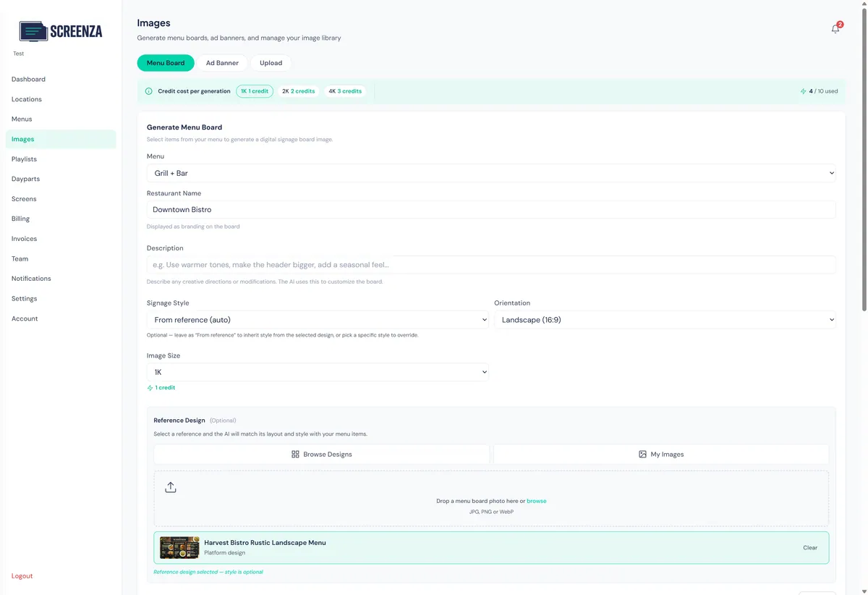
Task: Select the Harvest Bistro reference thumbnail
Action: 179,548
